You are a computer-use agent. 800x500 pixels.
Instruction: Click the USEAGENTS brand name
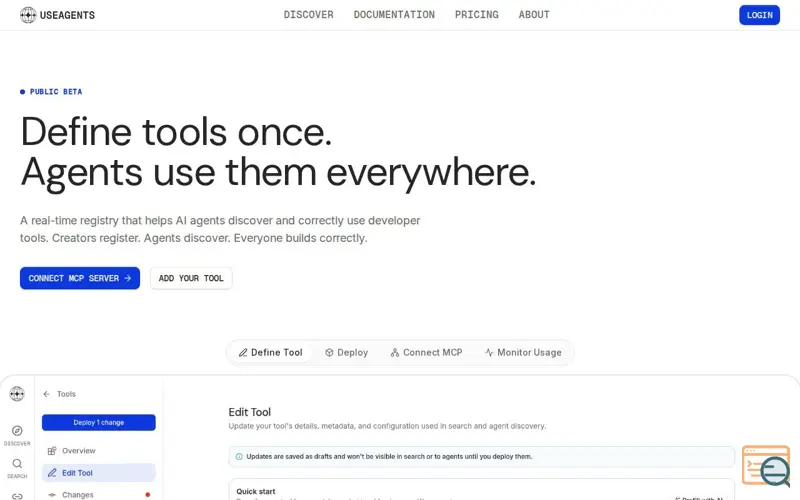[67, 15]
